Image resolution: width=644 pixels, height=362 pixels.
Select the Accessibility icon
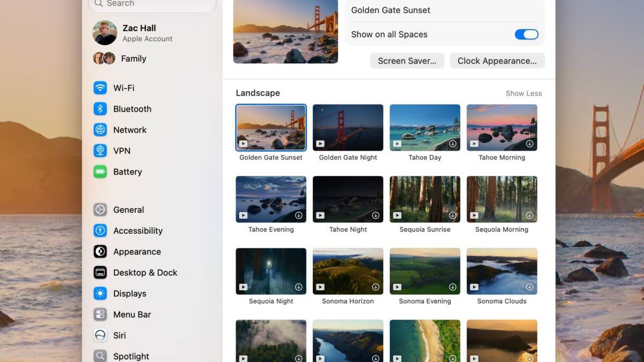coord(100,231)
